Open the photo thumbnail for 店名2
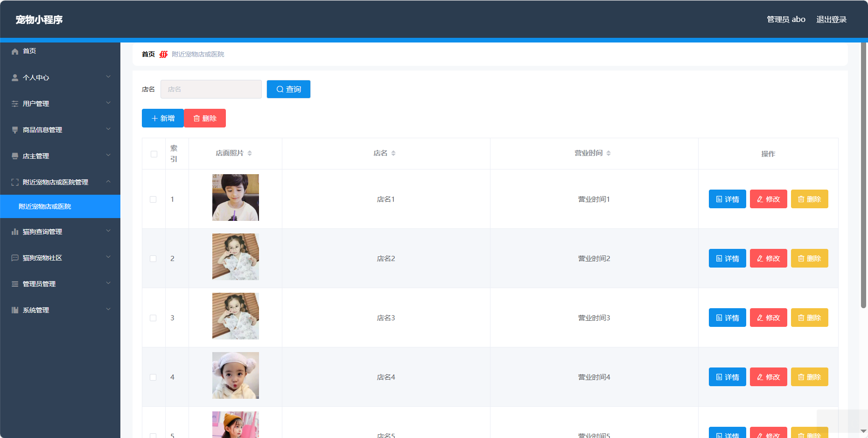868x438 pixels. coord(236,257)
